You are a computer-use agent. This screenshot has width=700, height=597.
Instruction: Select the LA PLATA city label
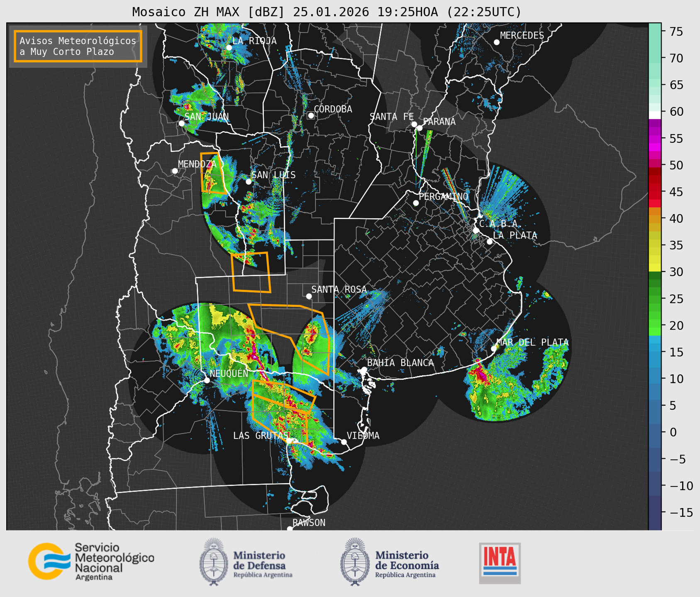pos(515,235)
